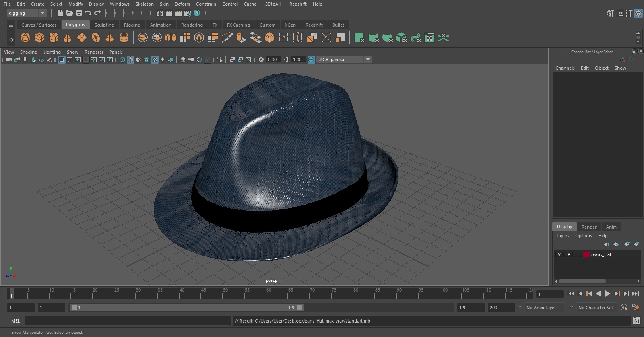
Task: Click the Open Scene folder icon
Action: [69, 13]
